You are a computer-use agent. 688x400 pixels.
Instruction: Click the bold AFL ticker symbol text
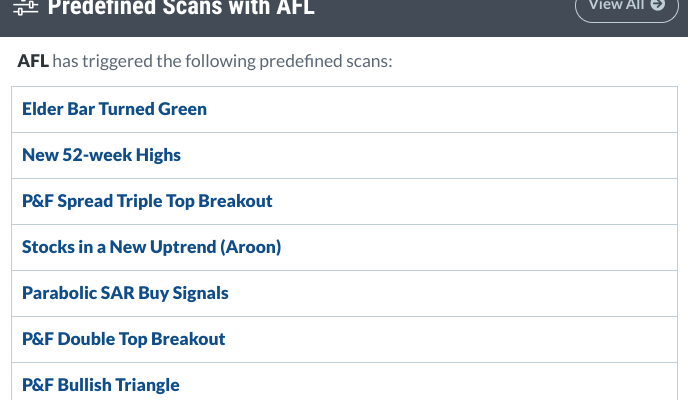[33, 61]
